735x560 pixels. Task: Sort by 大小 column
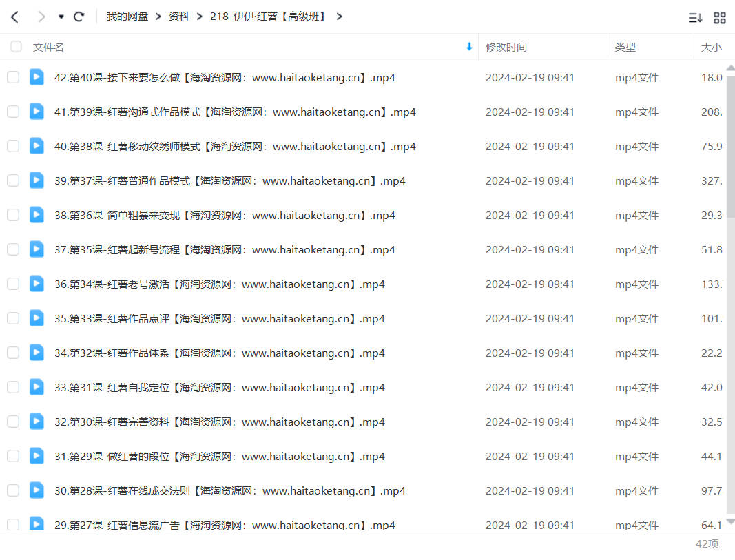pyautogui.click(x=711, y=48)
